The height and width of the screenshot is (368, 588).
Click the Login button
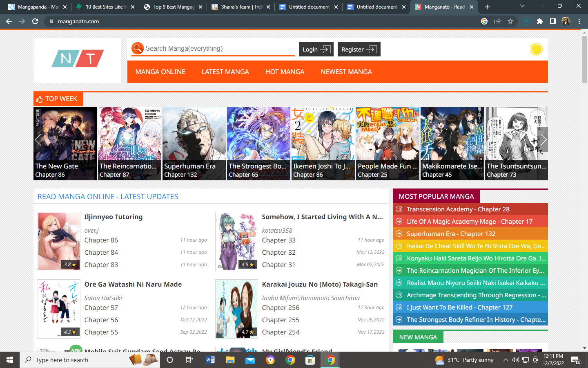click(x=316, y=49)
